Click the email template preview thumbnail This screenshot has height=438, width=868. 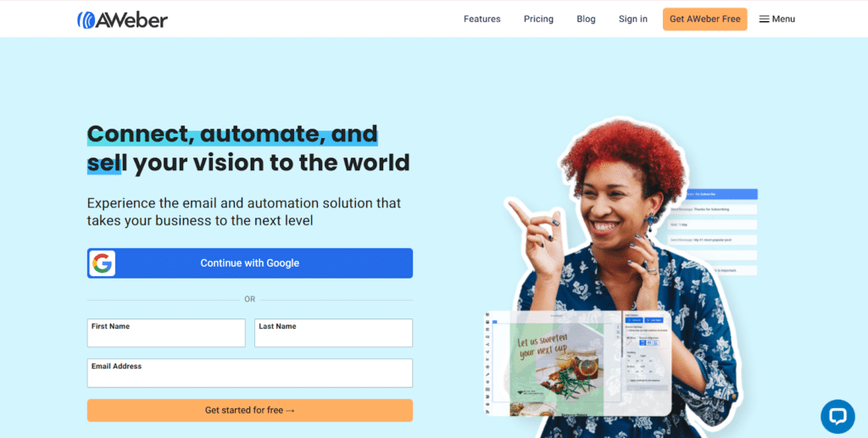pos(577,365)
